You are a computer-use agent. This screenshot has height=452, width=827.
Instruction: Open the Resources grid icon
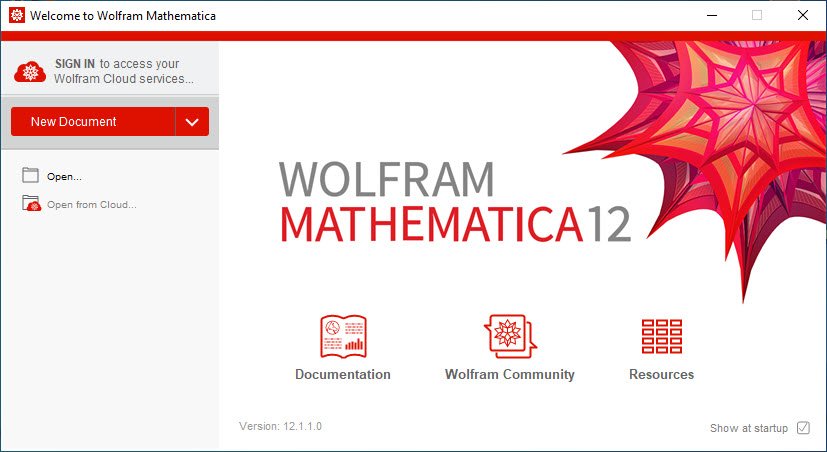pos(661,336)
